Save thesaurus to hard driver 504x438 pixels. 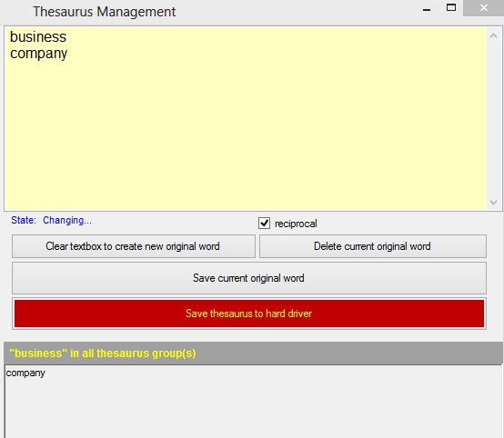point(249,314)
